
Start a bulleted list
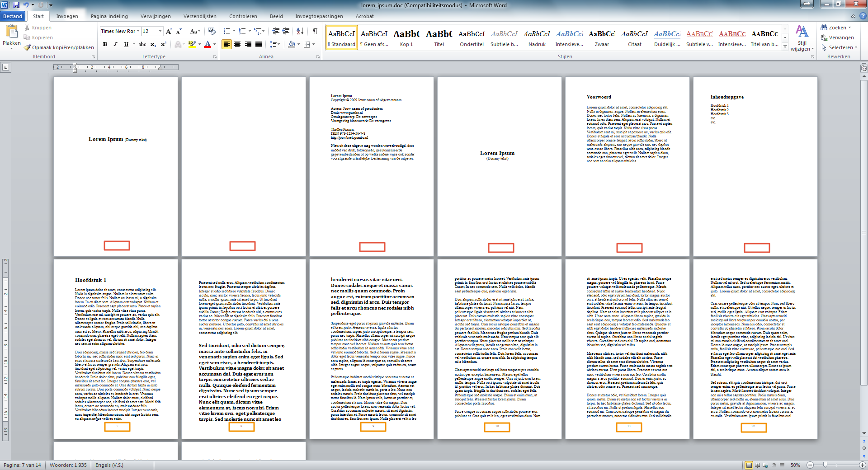pos(227,31)
